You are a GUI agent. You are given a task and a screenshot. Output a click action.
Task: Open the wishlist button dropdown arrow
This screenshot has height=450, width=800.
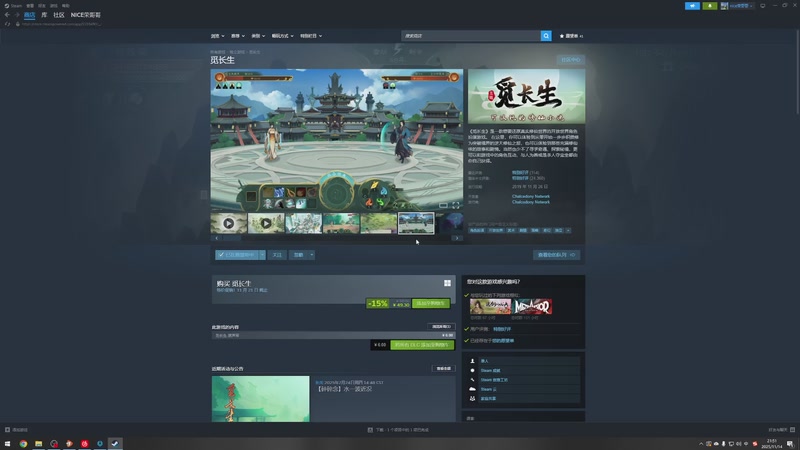[x=262, y=255]
